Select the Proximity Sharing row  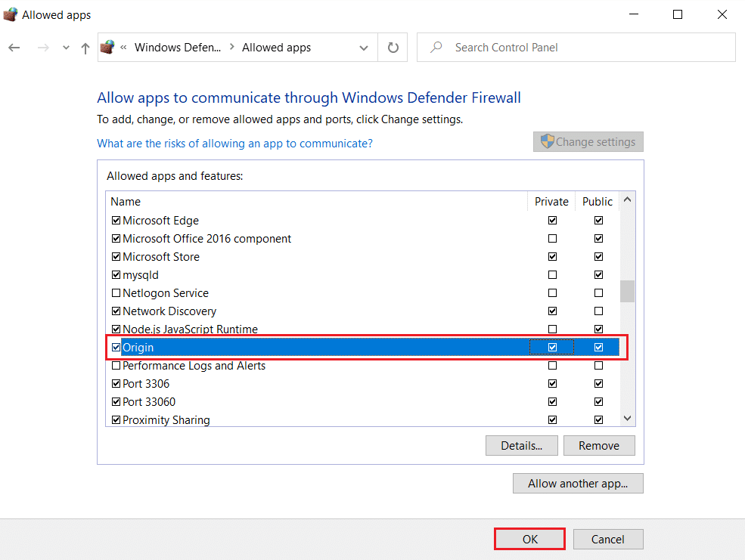point(362,419)
